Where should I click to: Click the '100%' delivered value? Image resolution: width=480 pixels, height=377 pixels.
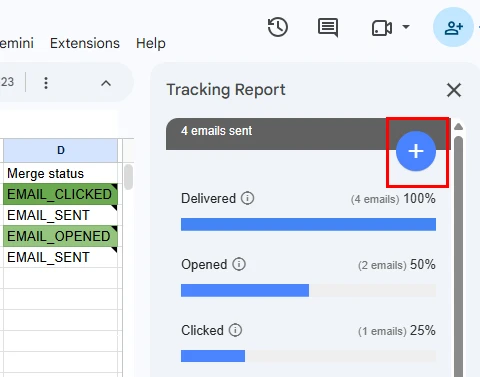pos(419,198)
